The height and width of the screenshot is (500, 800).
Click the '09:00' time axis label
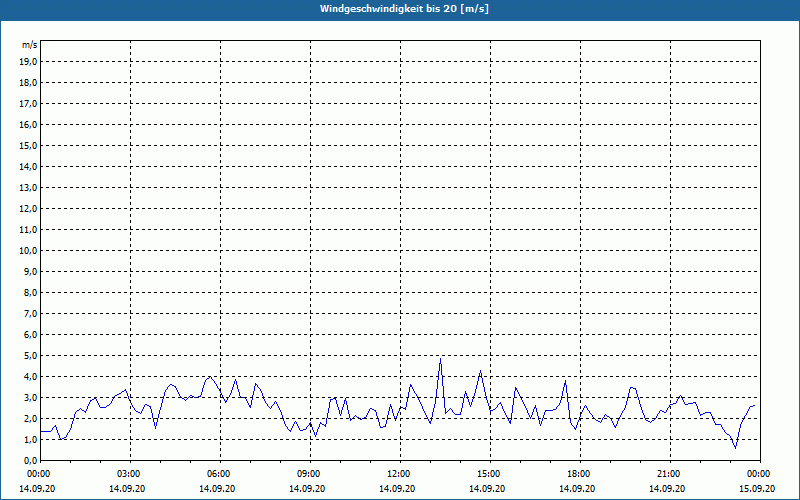[310, 474]
